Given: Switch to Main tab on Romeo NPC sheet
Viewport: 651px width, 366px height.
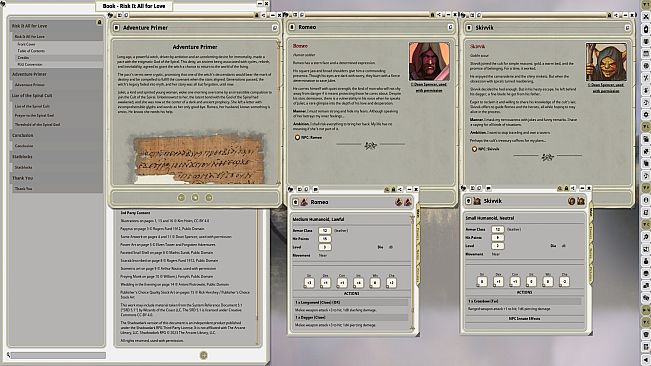Looking at the screenshot, I should point(418,212).
